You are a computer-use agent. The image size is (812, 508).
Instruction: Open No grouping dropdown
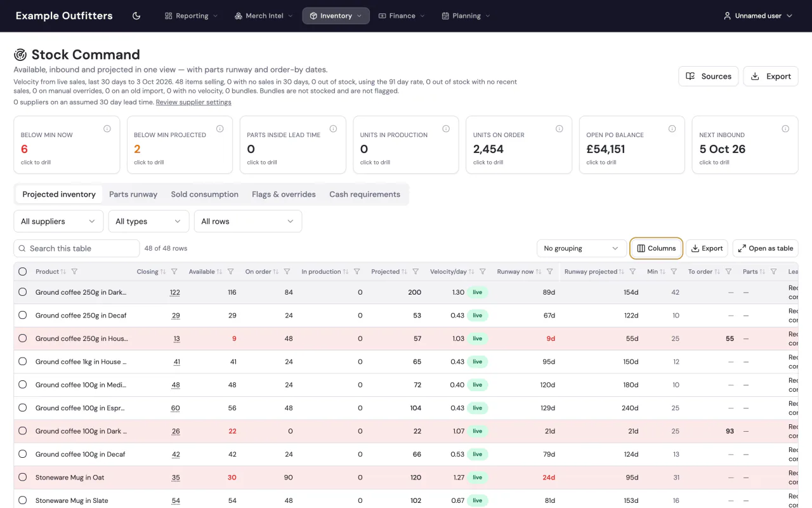(x=581, y=248)
